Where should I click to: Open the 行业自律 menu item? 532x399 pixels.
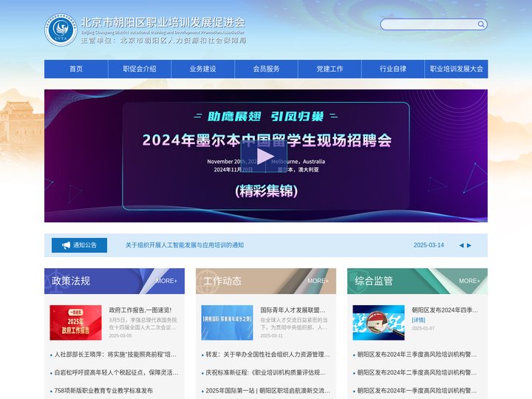tap(393, 69)
